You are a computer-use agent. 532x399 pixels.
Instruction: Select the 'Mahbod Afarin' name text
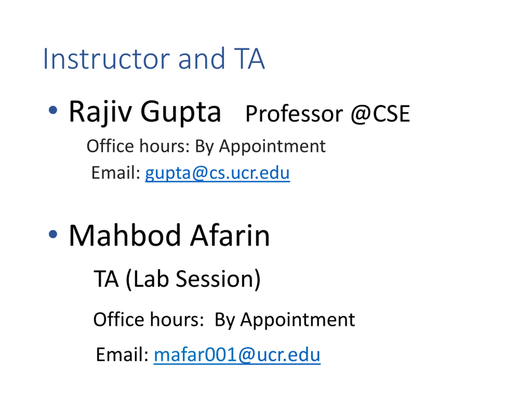tap(169, 235)
